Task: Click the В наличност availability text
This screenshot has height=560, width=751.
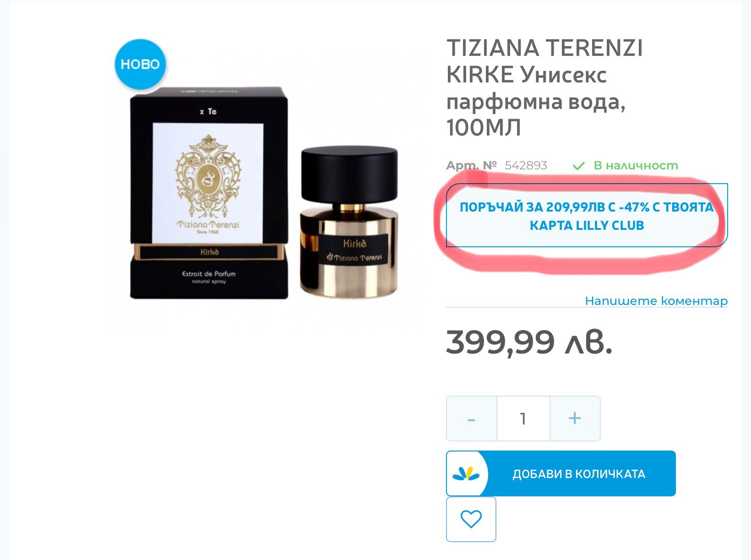Action: pyautogui.click(x=636, y=165)
